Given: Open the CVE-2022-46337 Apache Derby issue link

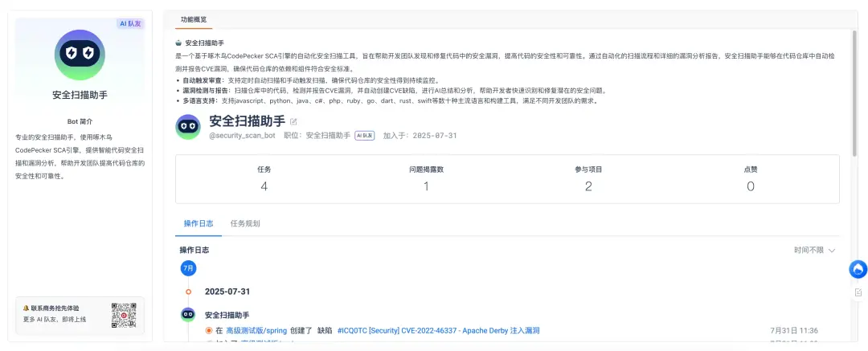Looking at the screenshot, I should click(x=438, y=330).
